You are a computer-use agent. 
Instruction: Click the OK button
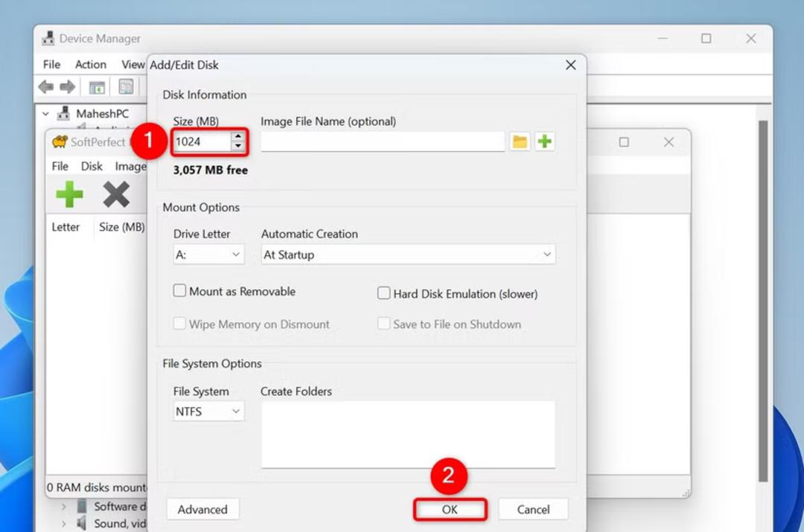(x=450, y=510)
